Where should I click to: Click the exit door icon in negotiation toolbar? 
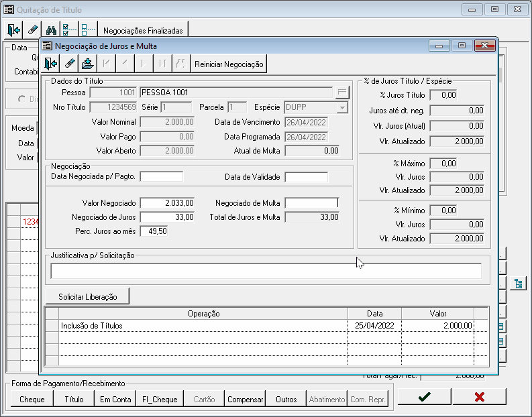click(51, 64)
